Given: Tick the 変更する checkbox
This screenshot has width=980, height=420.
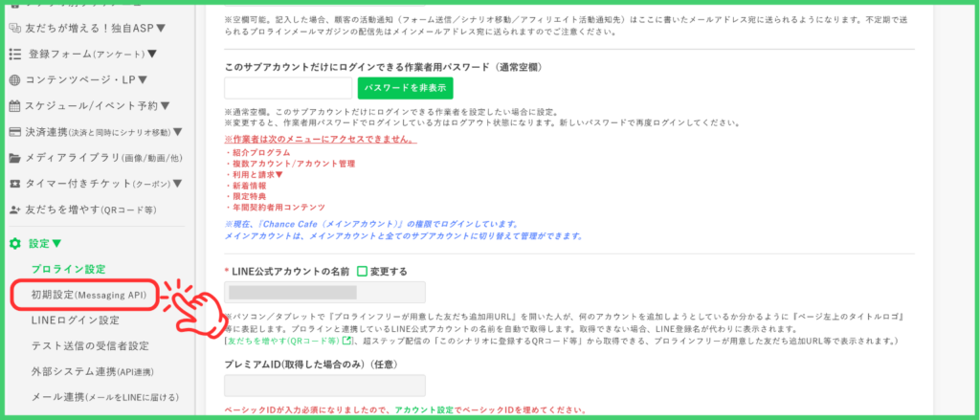Looking at the screenshot, I should (x=361, y=272).
